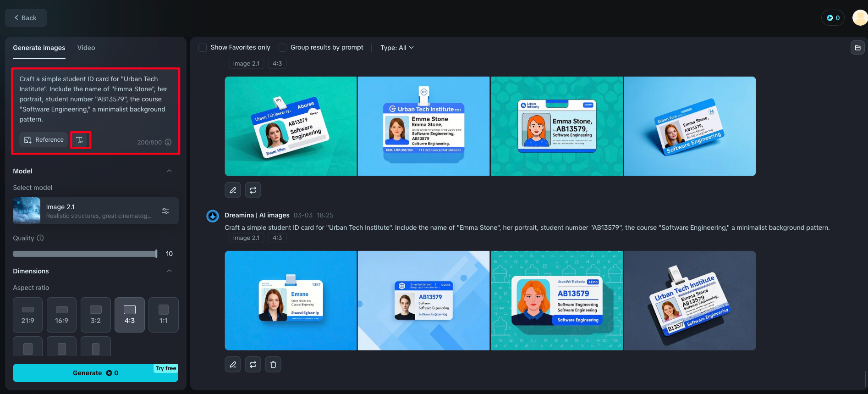Click the edit pencil icon under the top row
868x394 pixels.
point(233,190)
